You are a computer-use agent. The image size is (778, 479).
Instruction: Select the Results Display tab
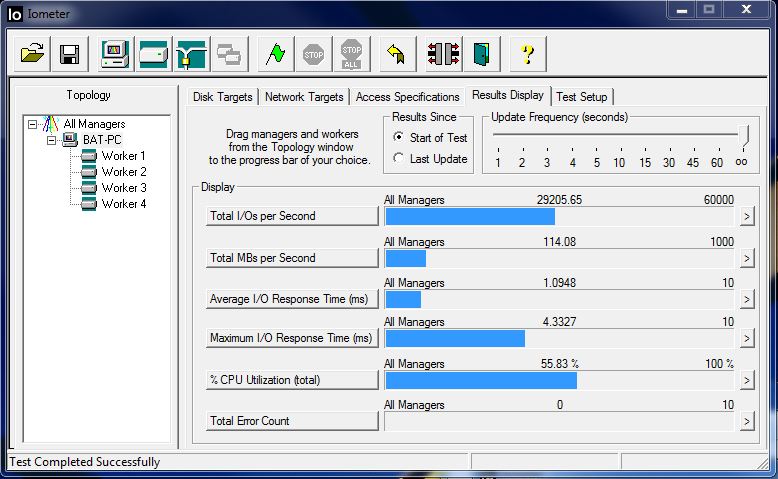coord(508,95)
